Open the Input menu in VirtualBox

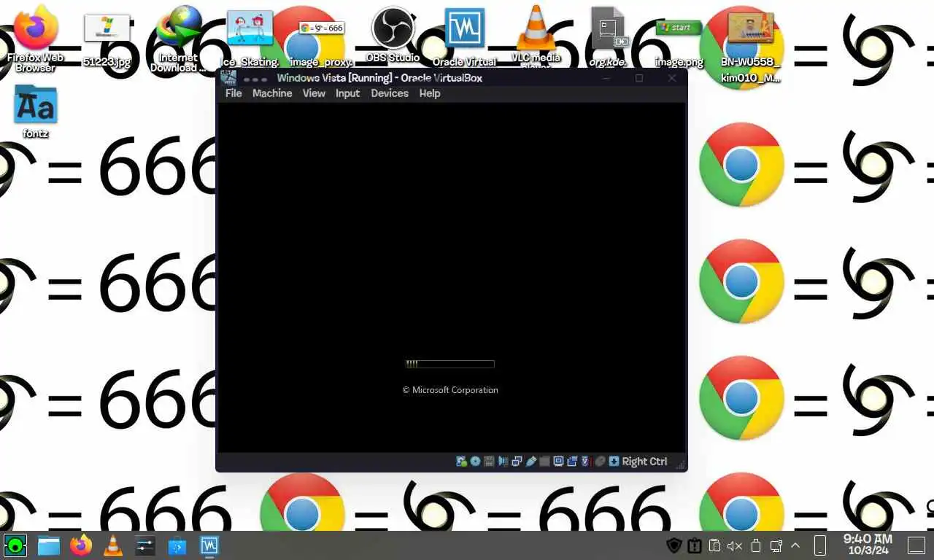pyautogui.click(x=347, y=93)
